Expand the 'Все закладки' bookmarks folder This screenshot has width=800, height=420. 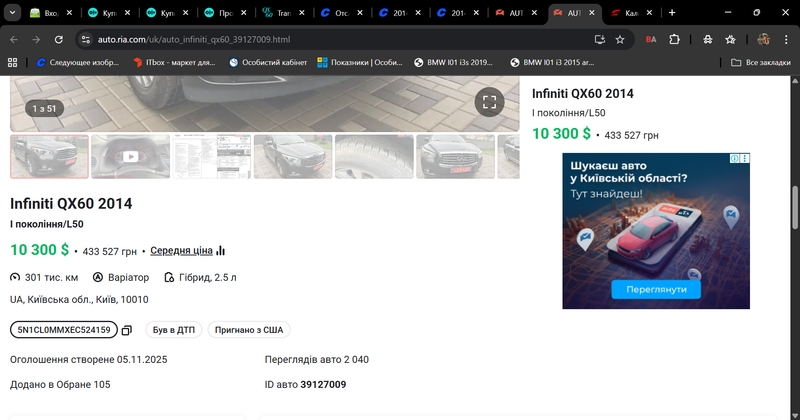[761, 62]
